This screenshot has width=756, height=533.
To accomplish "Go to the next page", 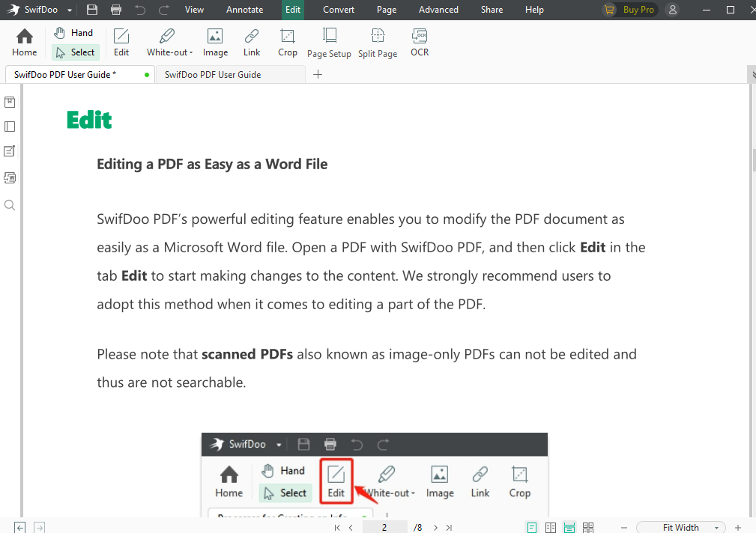I will pyautogui.click(x=435, y=528).
